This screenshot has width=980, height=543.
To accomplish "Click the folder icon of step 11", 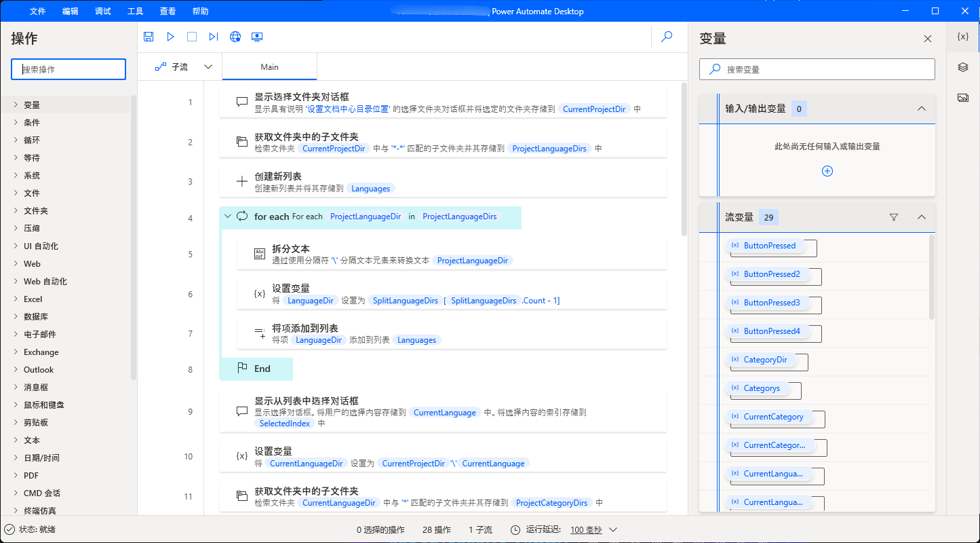I will pos(242,496).
